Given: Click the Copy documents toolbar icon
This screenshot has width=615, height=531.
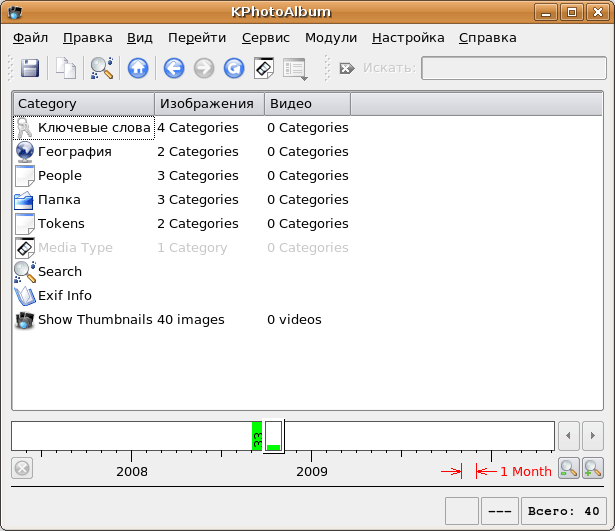Looking at the screenshot, I should click(66, 68).
